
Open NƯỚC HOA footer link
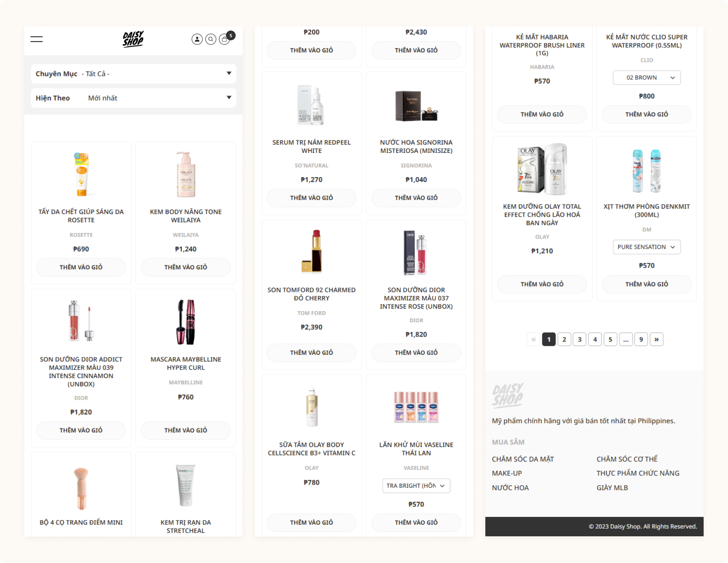[x=510, y=488]
